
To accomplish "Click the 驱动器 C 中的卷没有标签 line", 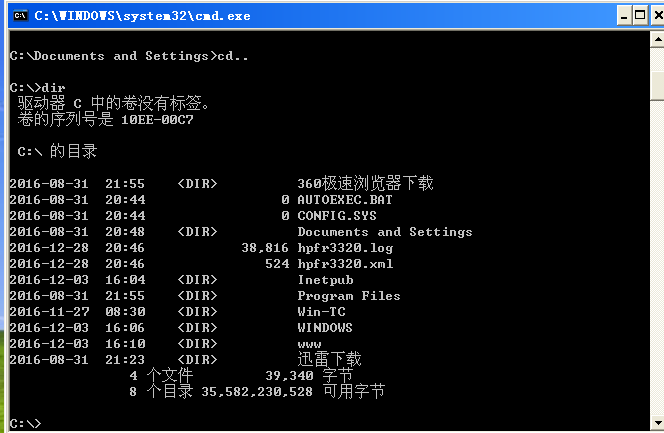I will tap(113, 103).
